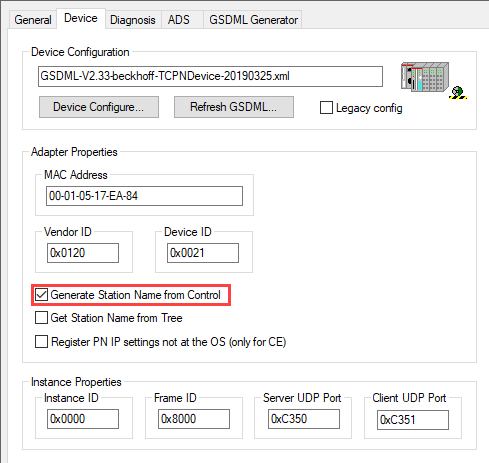Viewport: 489px width, 463px height.
Task: Click the MAC Address field
Action: pyautogui.click(x=144, y=196)
